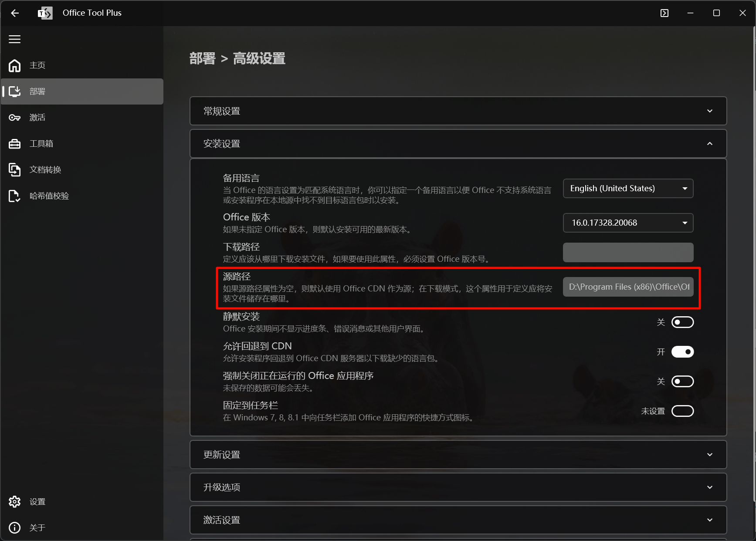
Task: Click the 主页 home icon
Action: point(15,65)
